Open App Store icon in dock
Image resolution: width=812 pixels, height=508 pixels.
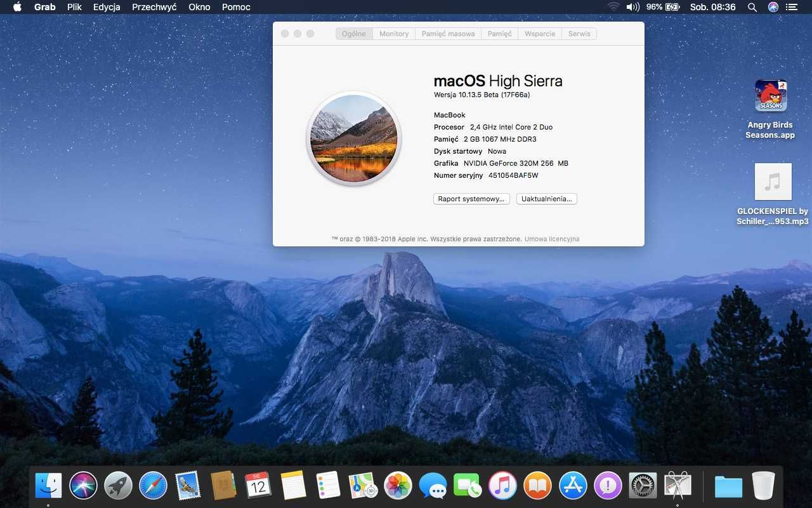(x=573, y=486)
